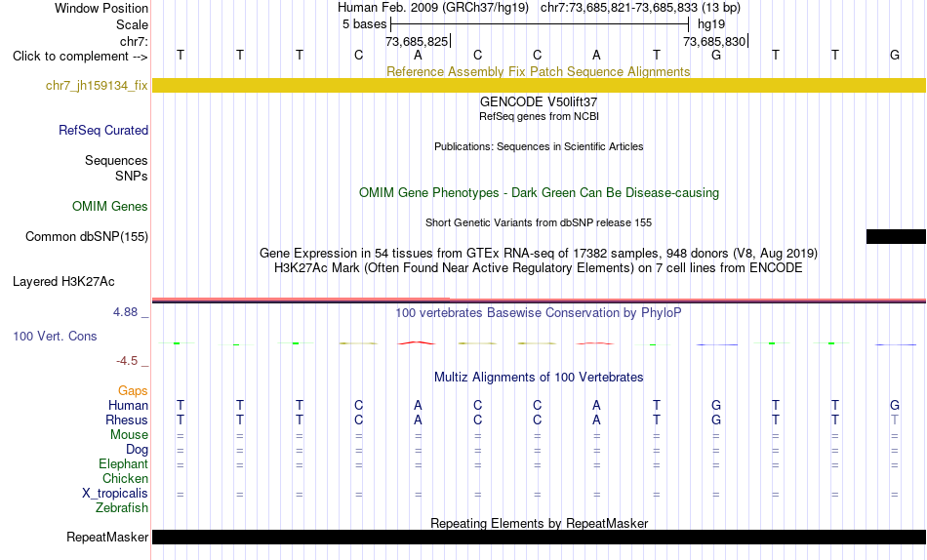Select the RefSeq Curated track label

coord(103,130)
